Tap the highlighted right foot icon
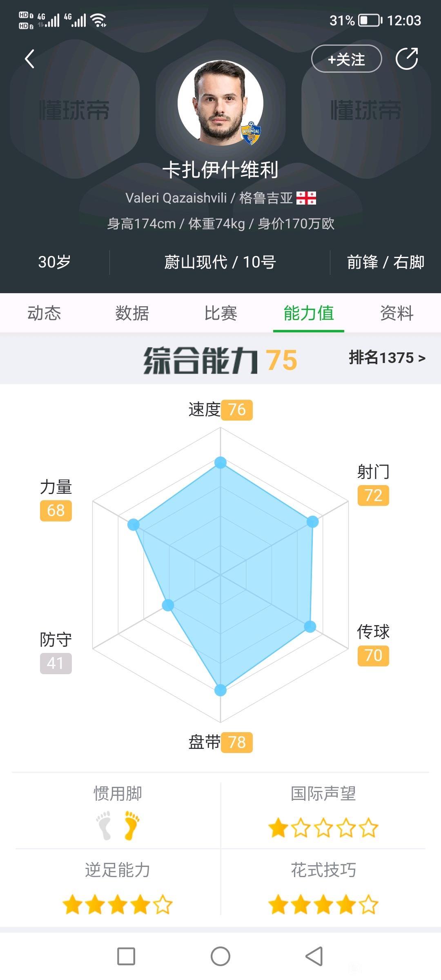This screenshot has width=441, height=980. pyautogui.click(x=131, y=825)
